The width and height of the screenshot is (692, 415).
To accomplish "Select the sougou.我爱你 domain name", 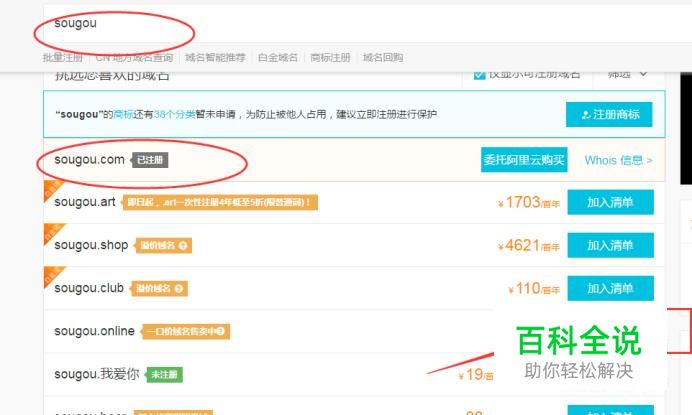I will (x=97, y=374).
